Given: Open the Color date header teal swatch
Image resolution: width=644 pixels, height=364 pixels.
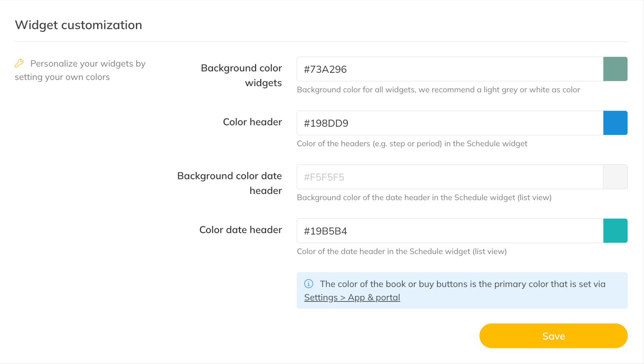Looking at the screenshot, I should [615, 231].
